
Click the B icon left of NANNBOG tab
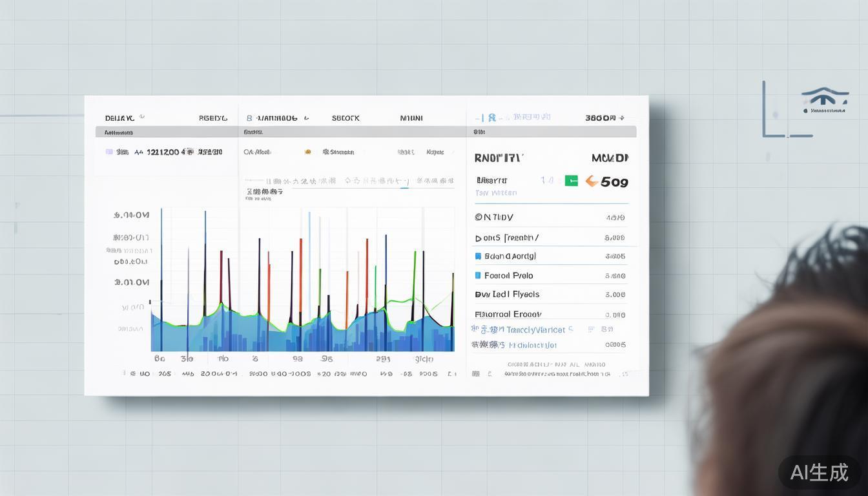[249, 118]
